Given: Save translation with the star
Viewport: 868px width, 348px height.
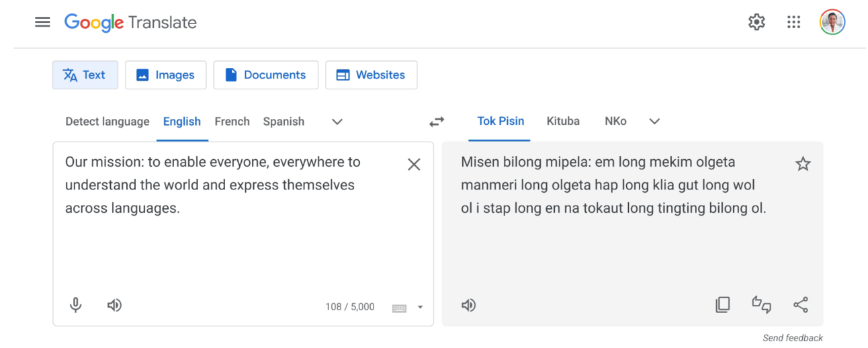Looking at the screenshot, I should [x=803, y=164].
